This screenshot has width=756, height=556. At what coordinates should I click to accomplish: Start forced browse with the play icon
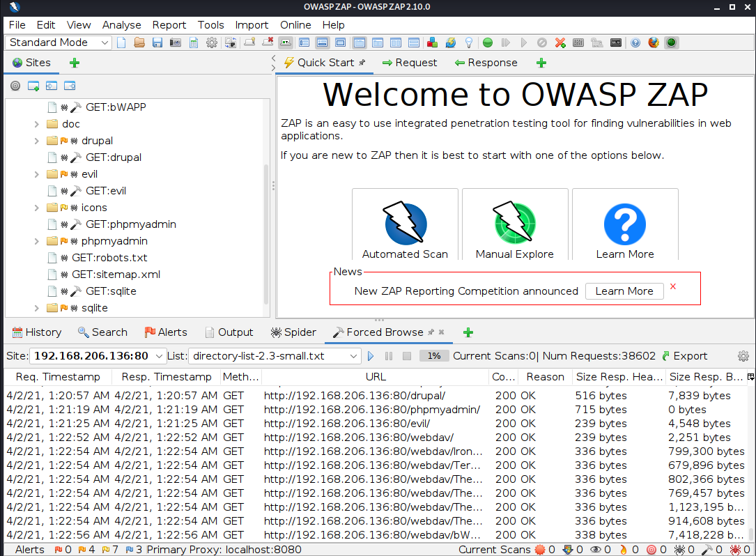click(370, 356)
